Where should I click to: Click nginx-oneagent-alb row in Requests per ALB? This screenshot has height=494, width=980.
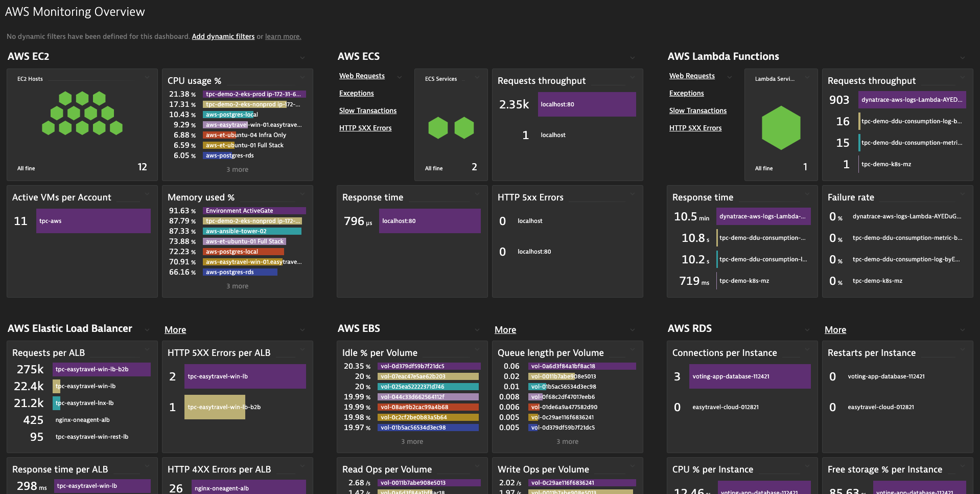(x=82, y=420)
